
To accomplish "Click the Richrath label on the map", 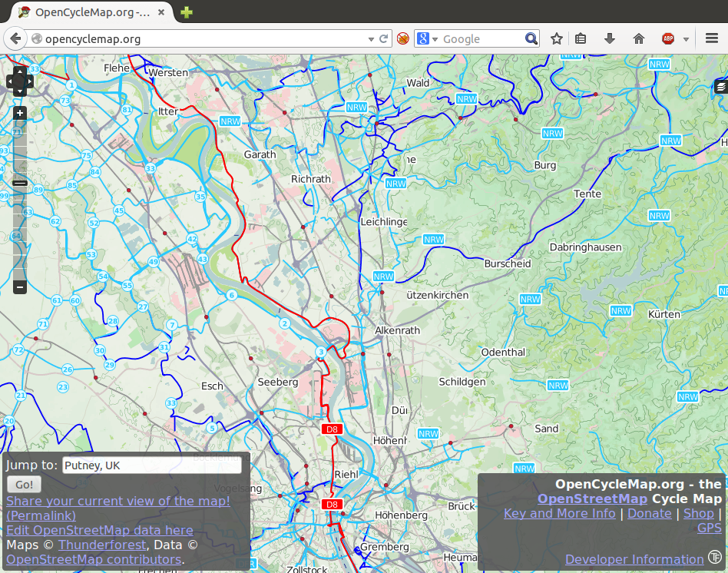I will [x=310, y=179].
